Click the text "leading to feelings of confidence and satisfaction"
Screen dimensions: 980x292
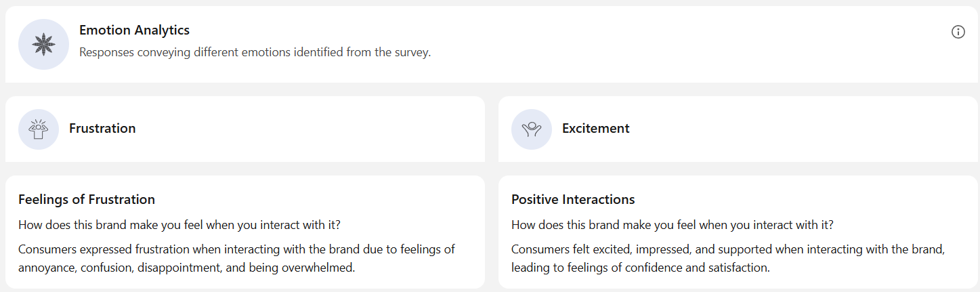click(639, 268)
